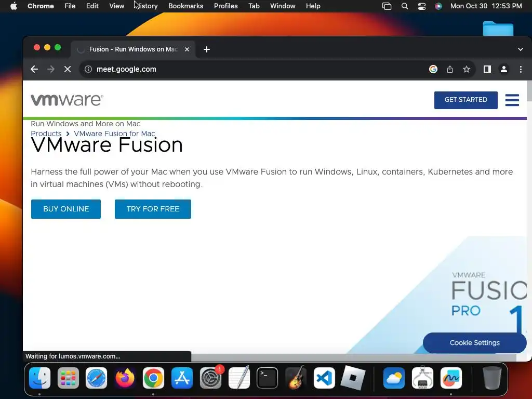Screen dimensions: 532x399
Task: Open Visual Studio Code from the Dock
Action: 324,378
